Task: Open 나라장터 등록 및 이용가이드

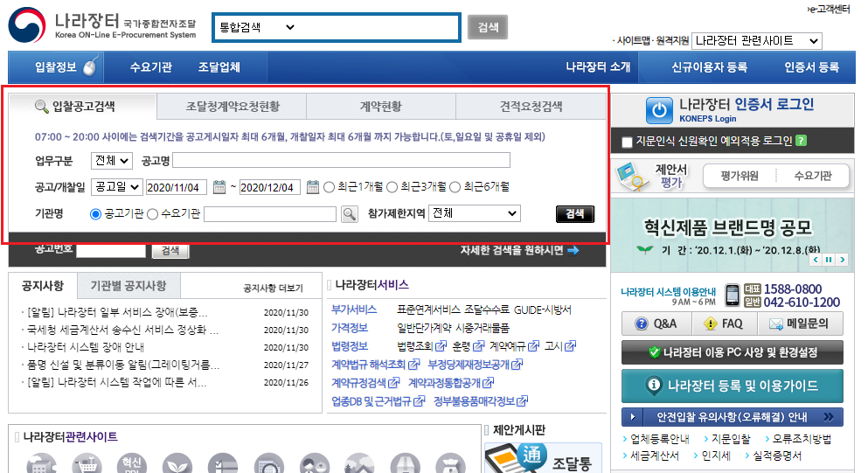Action: tap(733, 386)
